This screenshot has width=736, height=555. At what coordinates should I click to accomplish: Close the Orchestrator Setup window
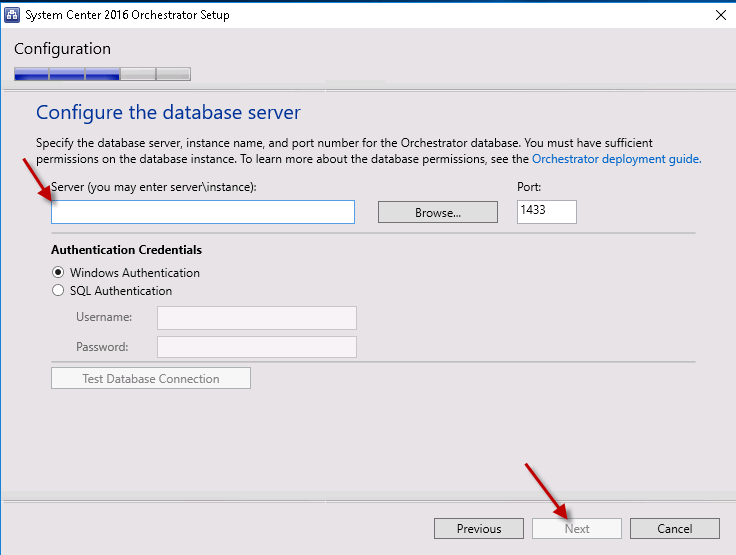click(720, 15)
